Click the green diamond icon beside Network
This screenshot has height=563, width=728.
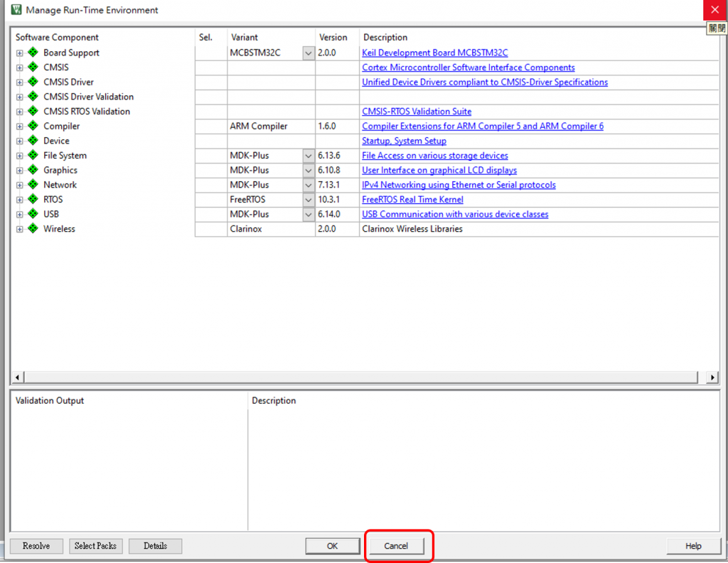click(33, 184)
